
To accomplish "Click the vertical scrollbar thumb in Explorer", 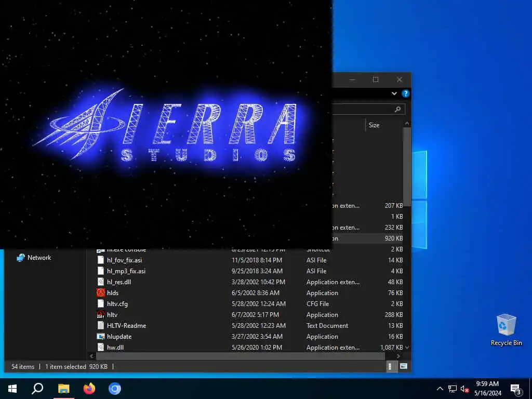I will 407,166.
